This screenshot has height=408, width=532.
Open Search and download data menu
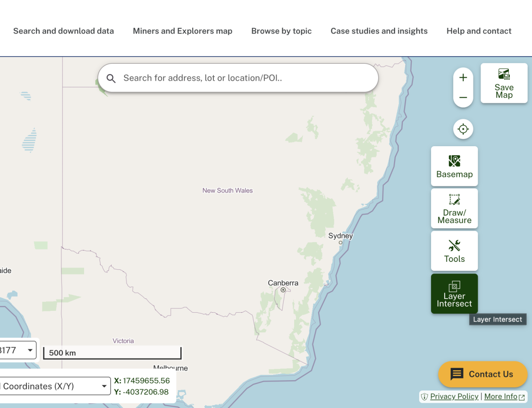(63, 31)
